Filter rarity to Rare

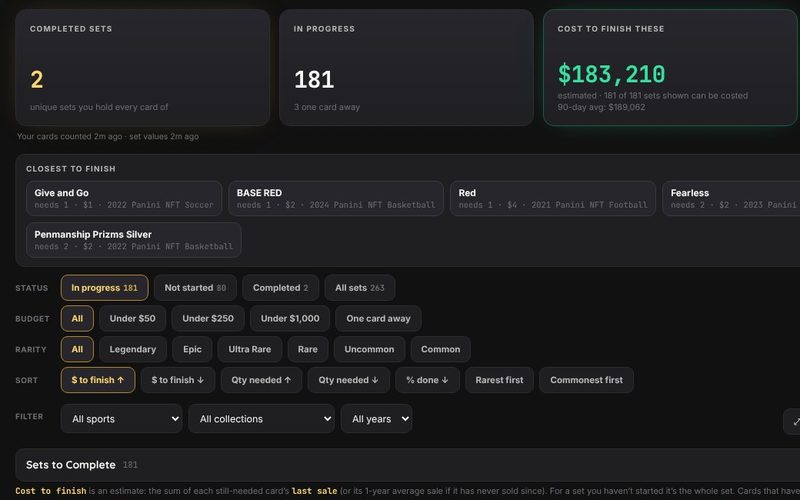(x=308, y=349)
